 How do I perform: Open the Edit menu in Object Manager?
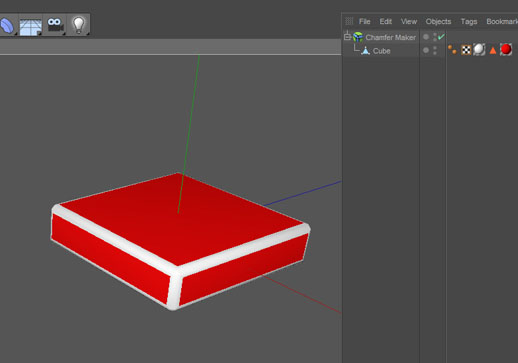[386, 21]
